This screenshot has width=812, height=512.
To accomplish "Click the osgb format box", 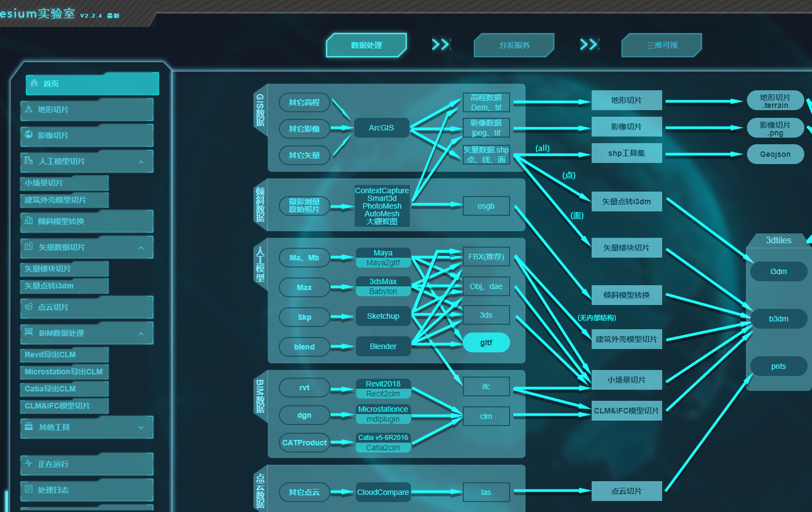I will (486, 206).
